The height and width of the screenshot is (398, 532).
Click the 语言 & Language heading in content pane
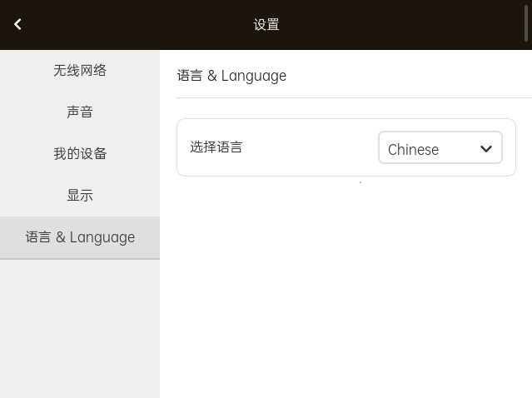tap(231, 76)
